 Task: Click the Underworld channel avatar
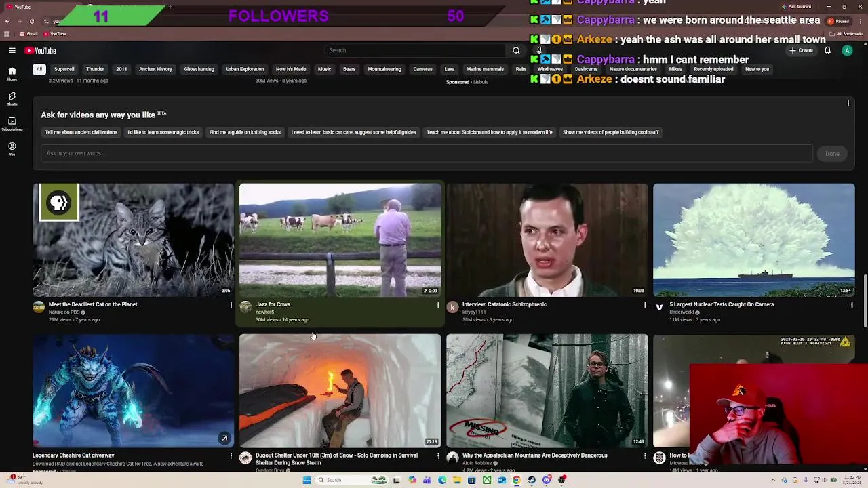pyautogui.click(x=659, y=307)
